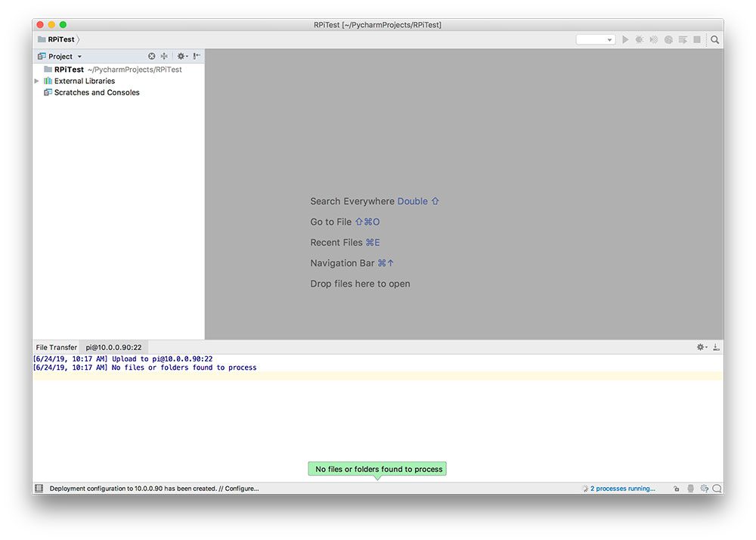Screen dimensions: 756x540
Task: Click the green zoom window button
Action: click(63, 25)
